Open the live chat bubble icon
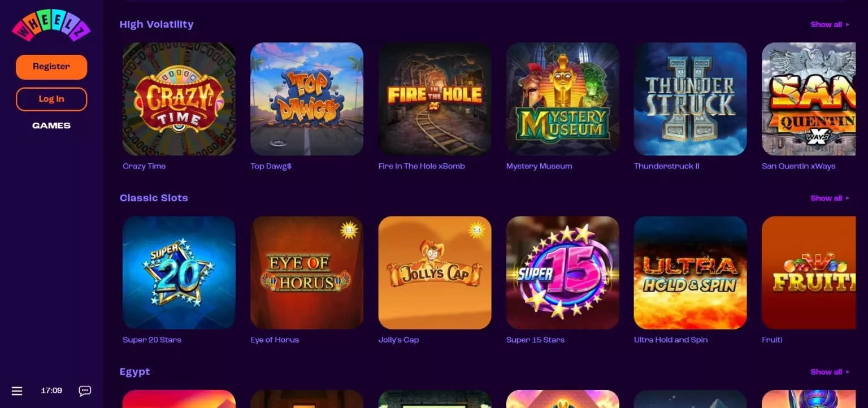Image resolution: width=868 pixels, height=408 pixels. (x=85, y=390)
